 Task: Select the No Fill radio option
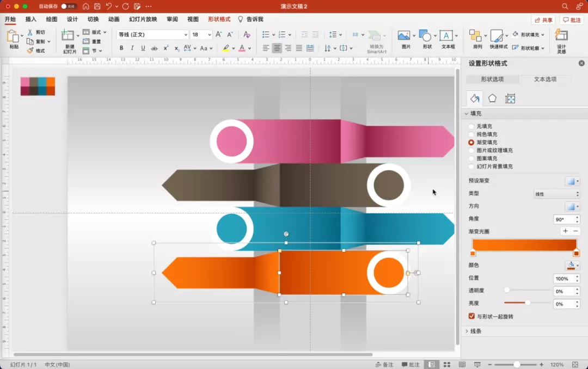tap(471, 126)
